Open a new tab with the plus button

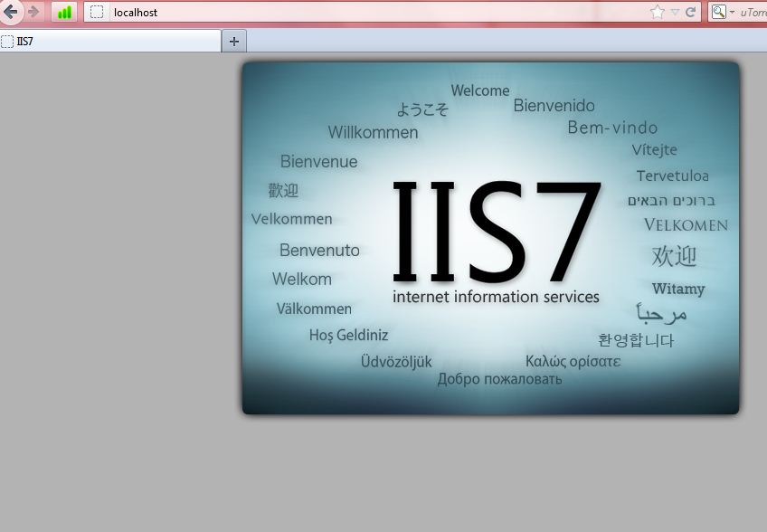tap(234, 41)
